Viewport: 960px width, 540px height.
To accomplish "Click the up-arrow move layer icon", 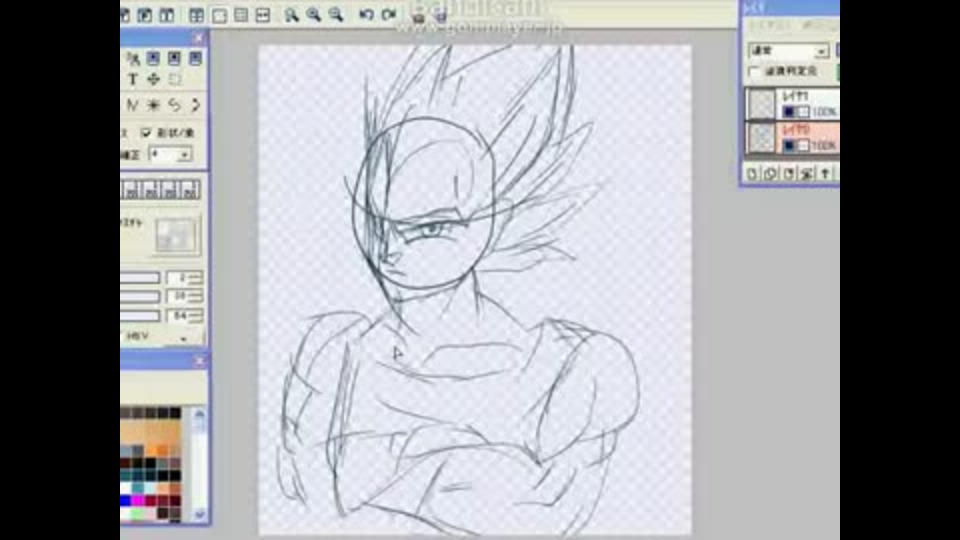I will (x=825, y=174).
